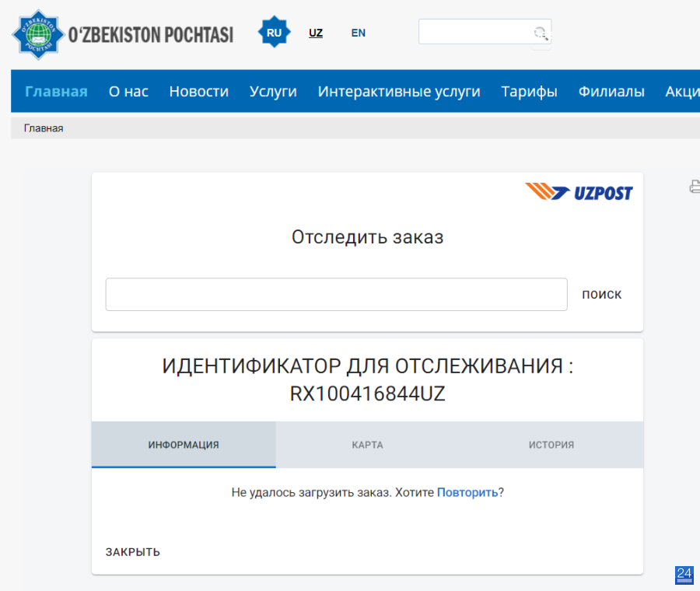Switch site language to RU
Screen dimensions: 700x591
[x=274, y=32]
